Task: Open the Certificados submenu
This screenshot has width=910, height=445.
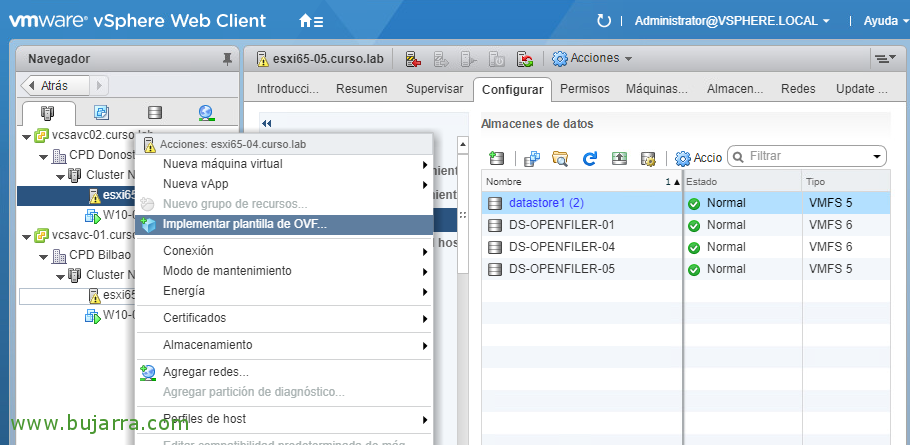Action: (x=284, y=318)
